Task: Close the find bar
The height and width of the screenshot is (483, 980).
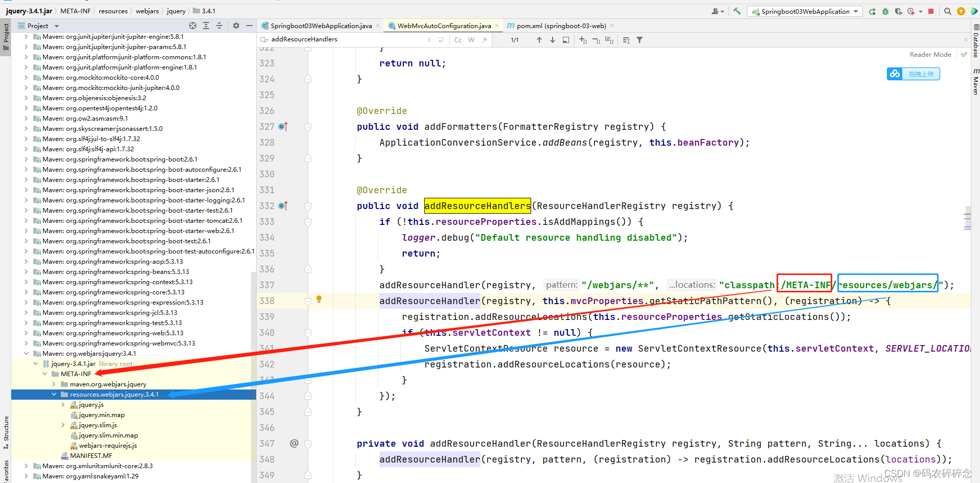Action: 966,40
